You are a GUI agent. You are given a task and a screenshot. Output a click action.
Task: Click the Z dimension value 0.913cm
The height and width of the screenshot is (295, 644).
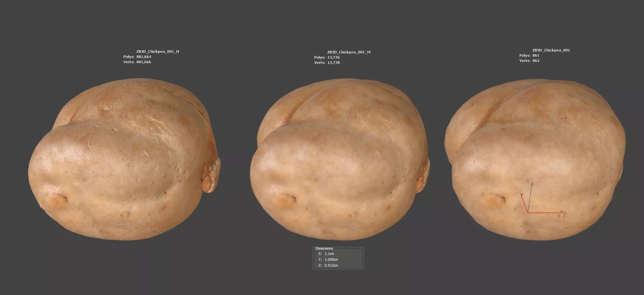(x=331, y=265)
